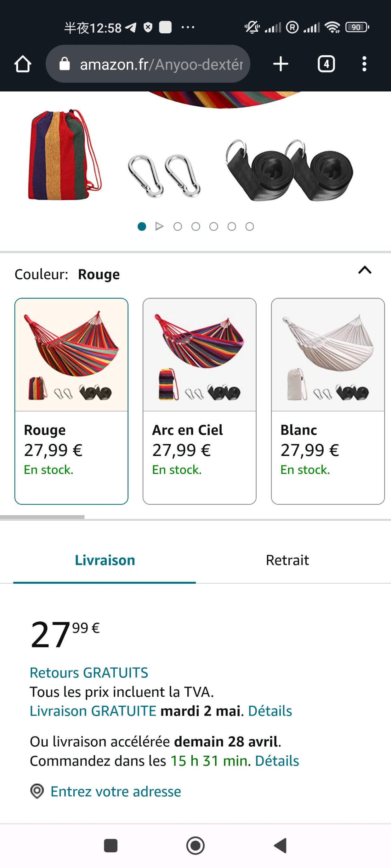This screenshot has width=391, height=868.
Task: Collapse the Couleur section chevron
Action: point(365,270)
